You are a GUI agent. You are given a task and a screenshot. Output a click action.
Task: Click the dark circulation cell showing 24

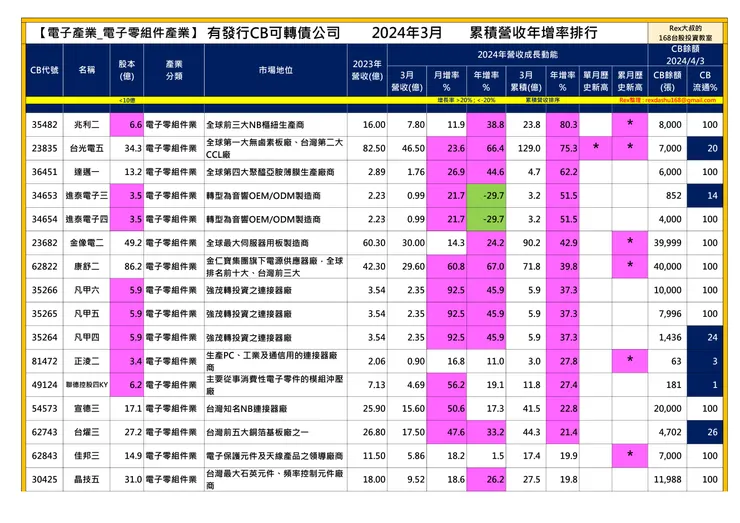pos(705,337)
